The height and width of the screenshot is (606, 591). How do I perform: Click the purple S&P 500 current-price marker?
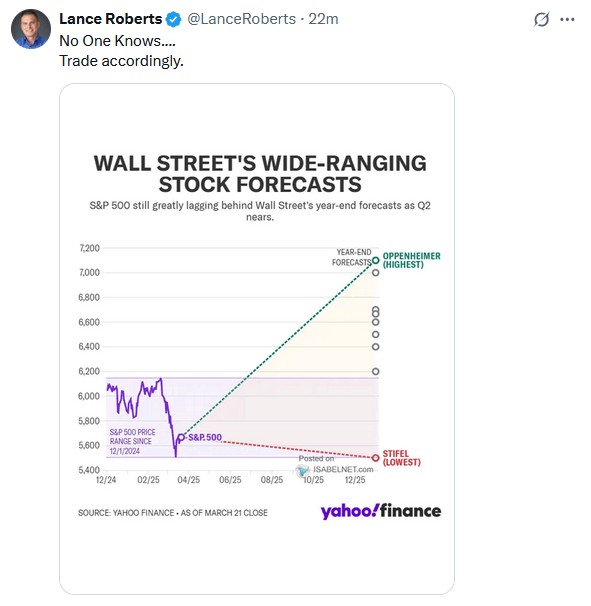(x=181, y=437)
